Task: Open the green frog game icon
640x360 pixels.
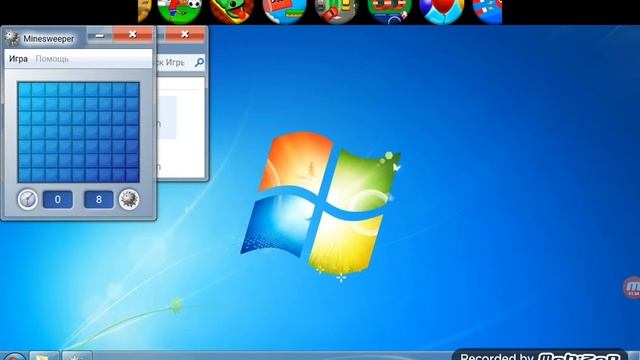Action: (x=232, y=10)
